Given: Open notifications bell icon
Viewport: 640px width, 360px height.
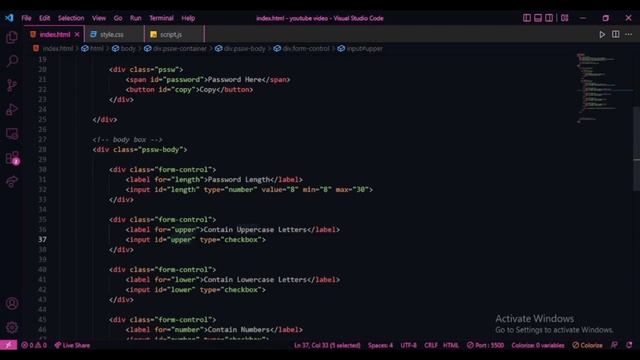Looking at the screenshot, I should pyautogui.click(x=629, y=345).
